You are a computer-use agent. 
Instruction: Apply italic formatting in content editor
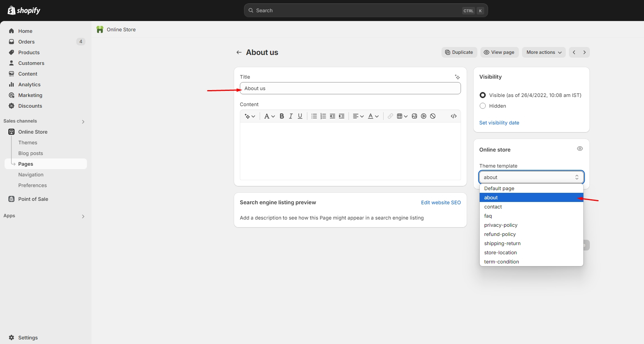coord(291,116)
